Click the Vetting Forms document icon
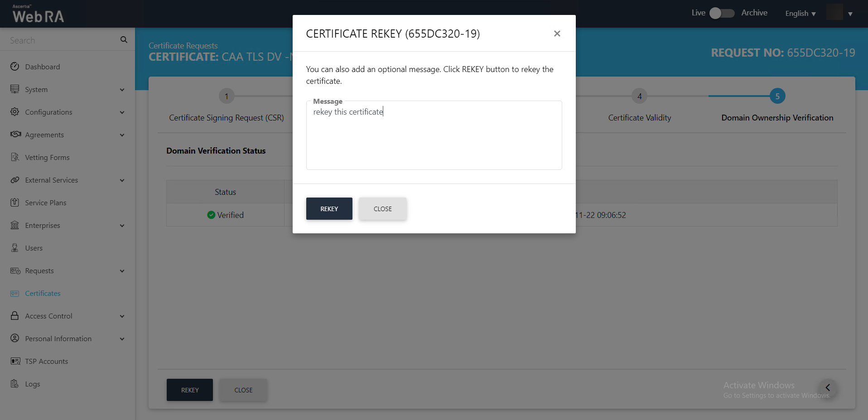This screenshot has width=868, height=420. (x=15, y=157)
